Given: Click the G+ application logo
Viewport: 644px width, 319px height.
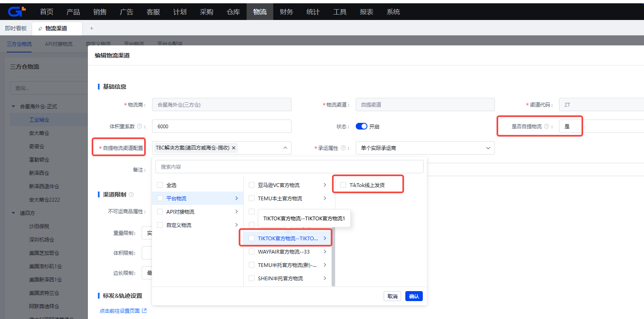Looking at the screenshot, I should coord(17,12).
